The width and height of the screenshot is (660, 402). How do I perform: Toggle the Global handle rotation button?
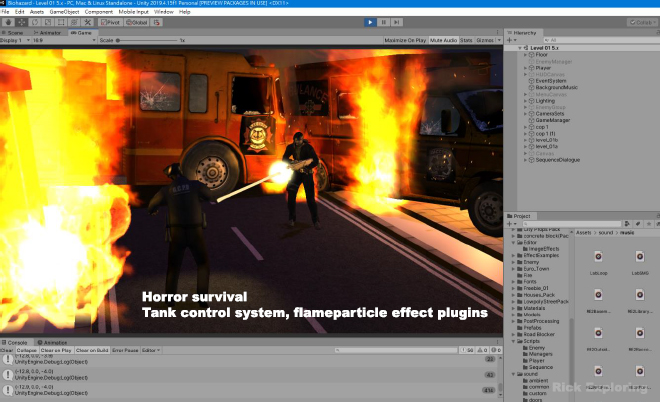137,21
